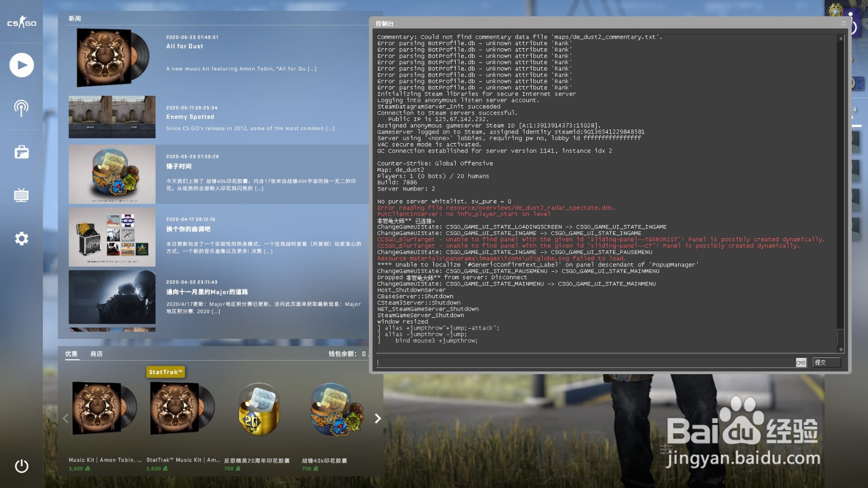Click the 3,600 price under Music Kit
The height and width of the screenshot is (488, 868).
click(79, 468)
